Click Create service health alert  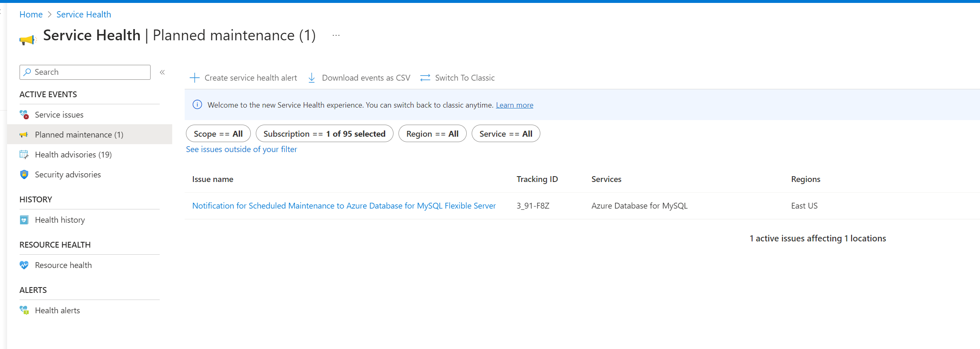click(x=243, y=78)
